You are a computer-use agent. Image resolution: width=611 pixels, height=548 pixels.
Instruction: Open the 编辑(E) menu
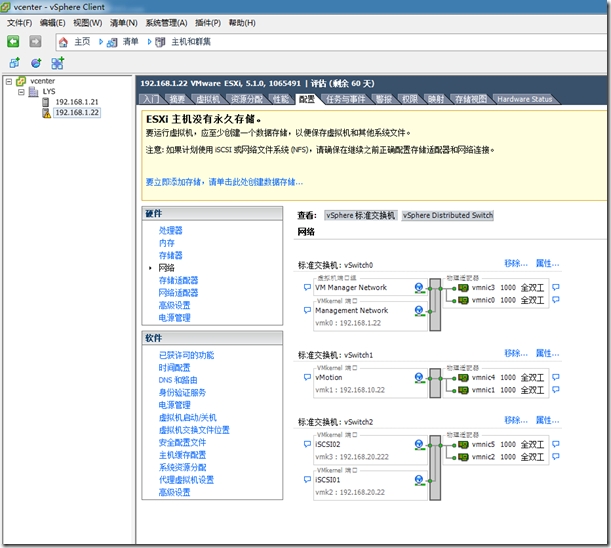52,23
